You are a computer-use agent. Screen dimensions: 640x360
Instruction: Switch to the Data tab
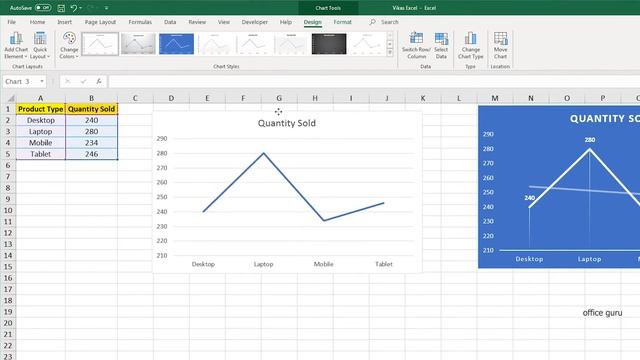[x=170, y=22]
